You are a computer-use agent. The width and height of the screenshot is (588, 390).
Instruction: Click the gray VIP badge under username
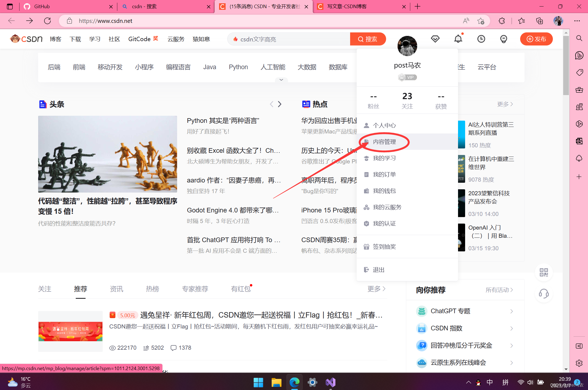tap(407, 77)
